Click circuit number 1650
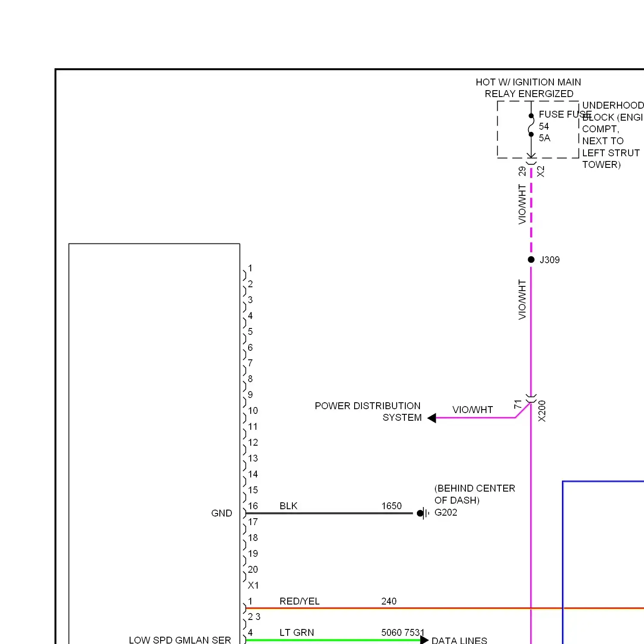 [x=392, y=506]
